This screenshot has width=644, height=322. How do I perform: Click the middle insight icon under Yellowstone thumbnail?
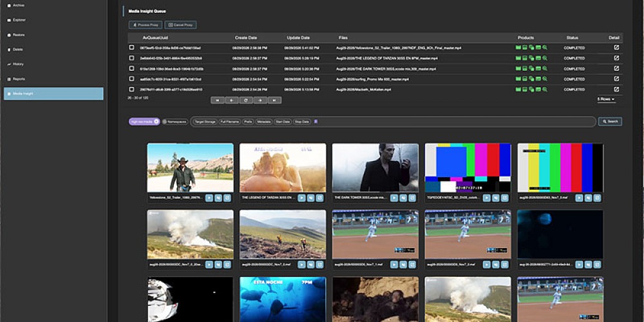218,198
